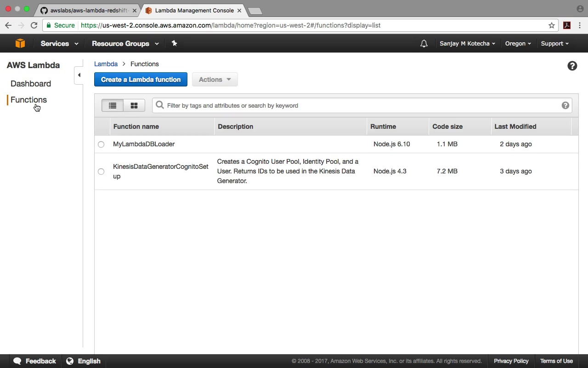
Task: Click the browser address bar URL
Action: [x=231, y=25]
